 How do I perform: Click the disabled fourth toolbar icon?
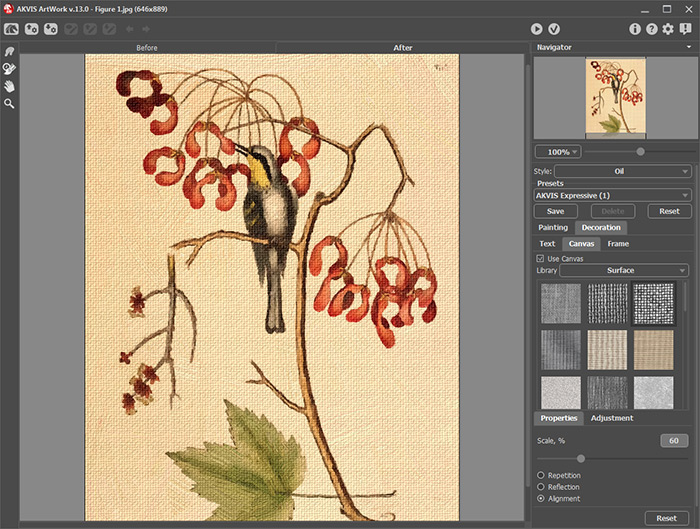[71, 29]
